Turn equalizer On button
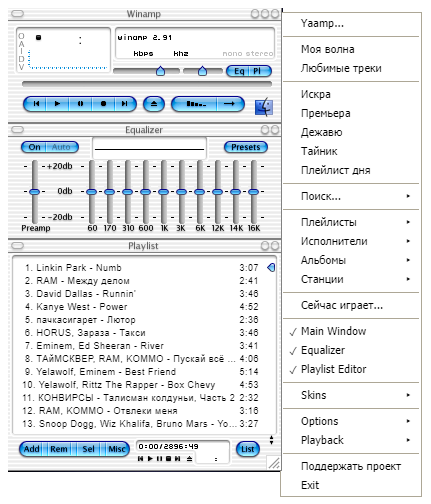This screenshot has height=504, width=431. [x=34, y=147]
